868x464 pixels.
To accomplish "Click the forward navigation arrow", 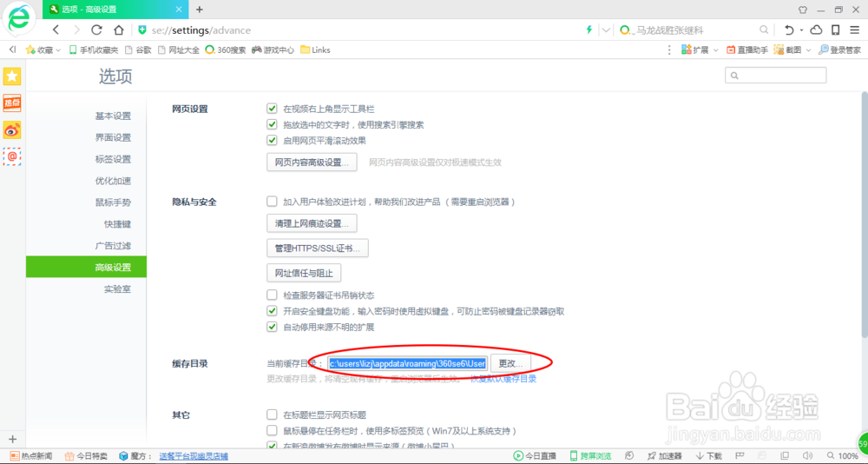I will [x=76, y=30].
